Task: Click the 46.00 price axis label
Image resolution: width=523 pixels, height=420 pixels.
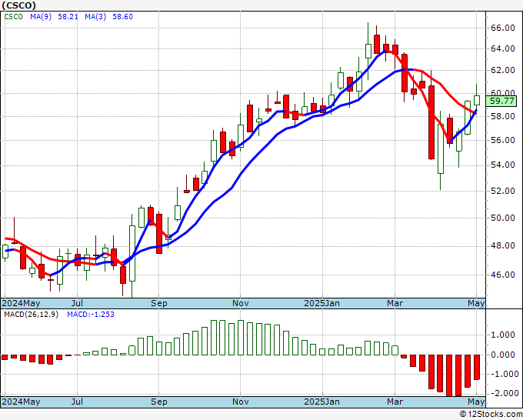Action: coord(503,275)
